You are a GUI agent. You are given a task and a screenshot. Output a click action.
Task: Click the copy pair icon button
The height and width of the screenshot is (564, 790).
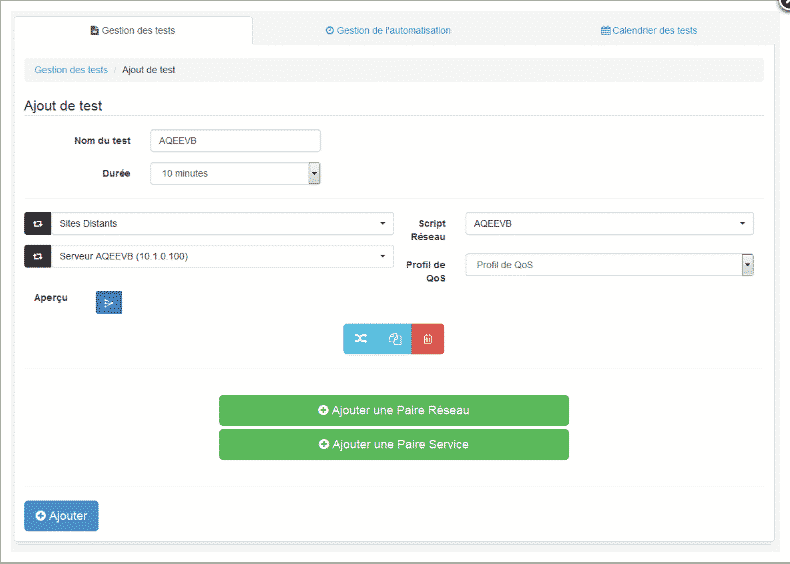pos(394,339)
